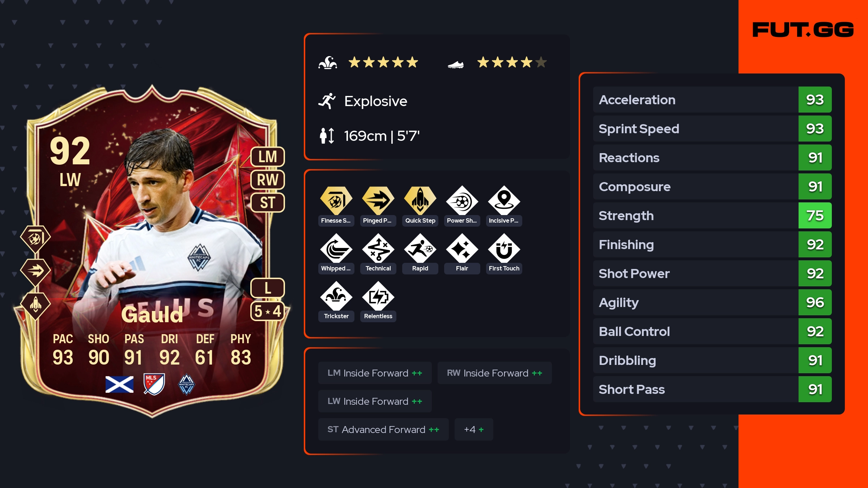Click the Incisive Pass playstyle icon
The image size is (868, 488).
click(504, 200)
